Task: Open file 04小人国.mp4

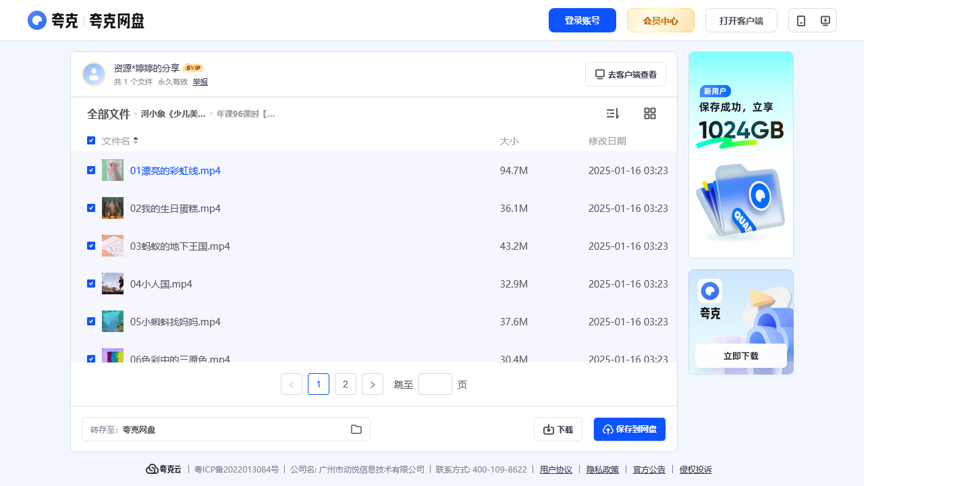Action: click(x=161, y=284)
